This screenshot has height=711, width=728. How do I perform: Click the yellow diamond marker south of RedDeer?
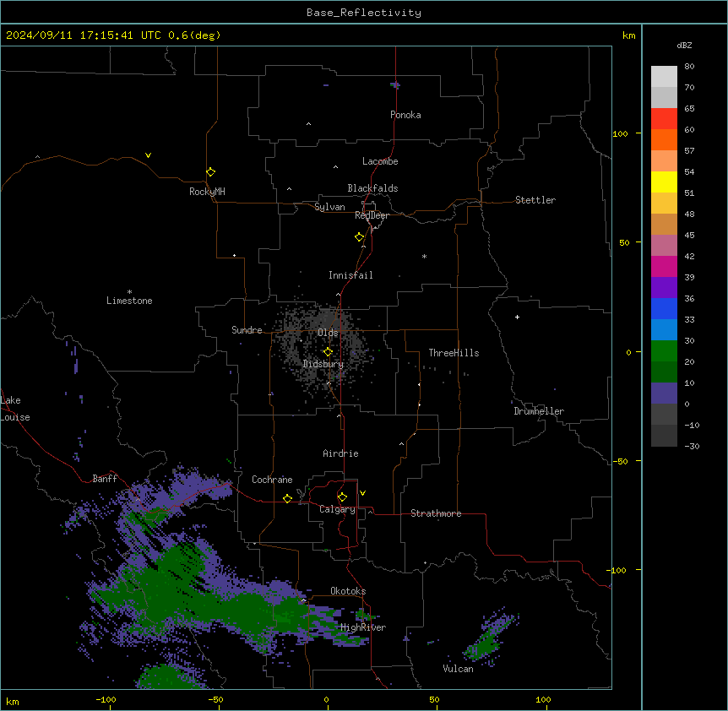tap(360, 237)
